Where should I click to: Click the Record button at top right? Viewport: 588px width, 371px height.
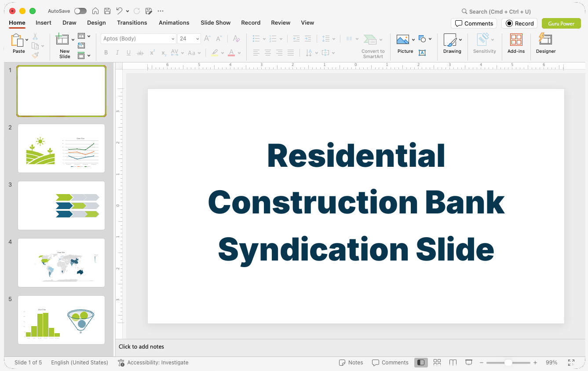click(519, 24)
